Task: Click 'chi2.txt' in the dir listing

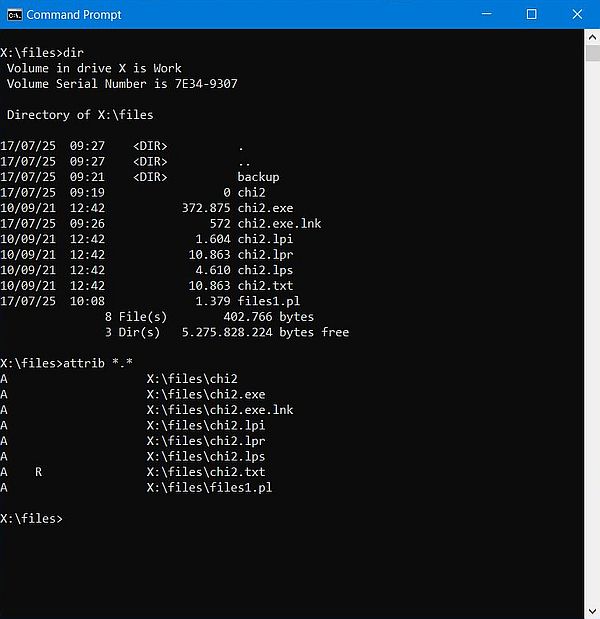Action: [x=265, y=285]
